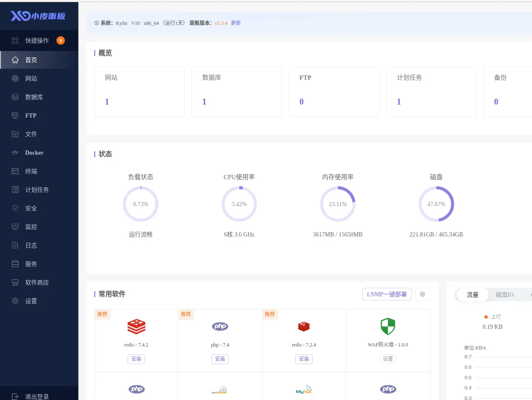
Task: Click the phpMyAdmin logo
Action: pos(219,389)
